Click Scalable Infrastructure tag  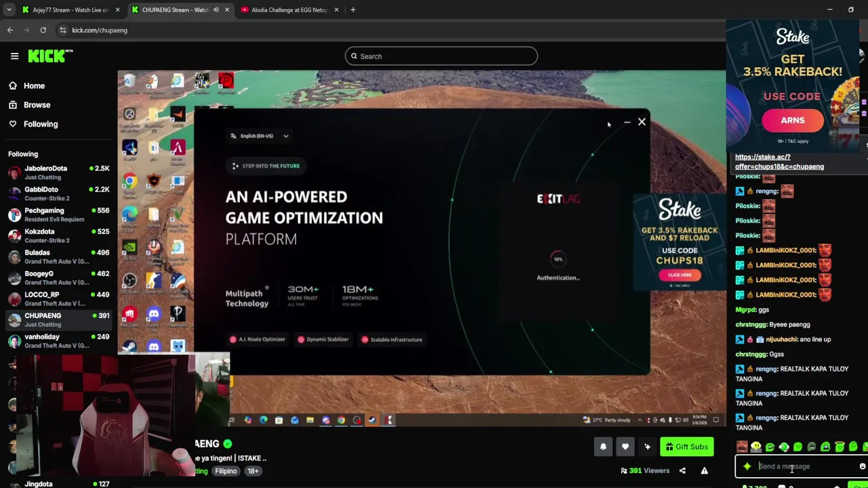point(392,340)
